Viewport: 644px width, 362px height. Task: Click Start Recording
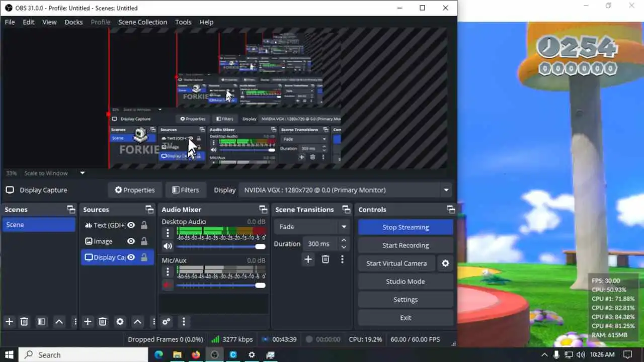click(406, 245)
